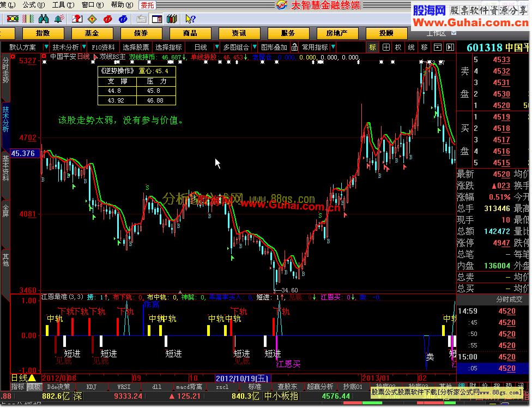Open the 窗口(W) menu
This screenshot has width=532, height=408.
[x=93, y=5]
